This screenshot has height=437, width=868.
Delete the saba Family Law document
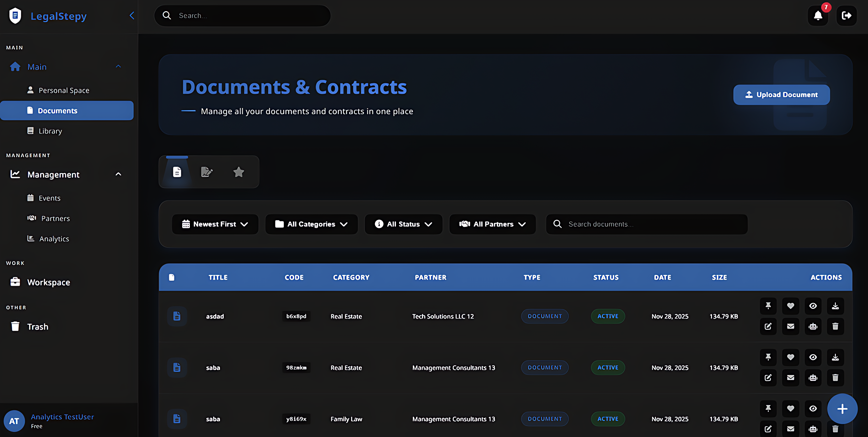pos(835,429)
